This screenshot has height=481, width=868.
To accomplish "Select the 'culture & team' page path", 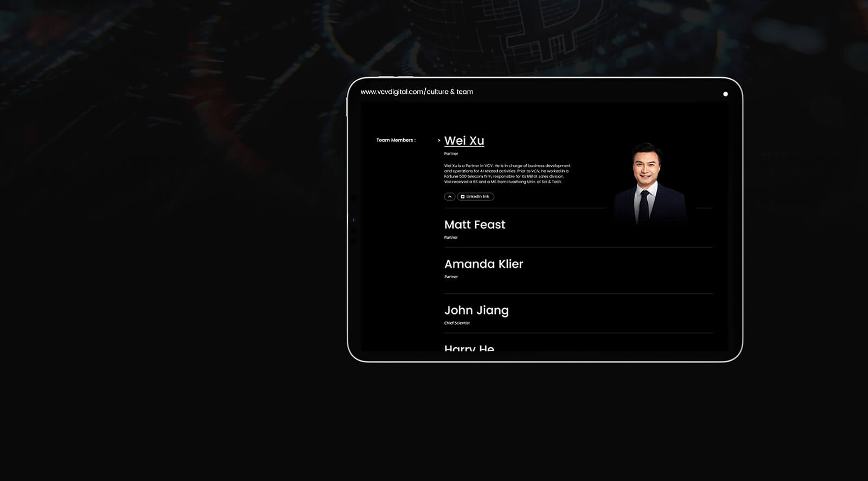I will tap(450, 92).
